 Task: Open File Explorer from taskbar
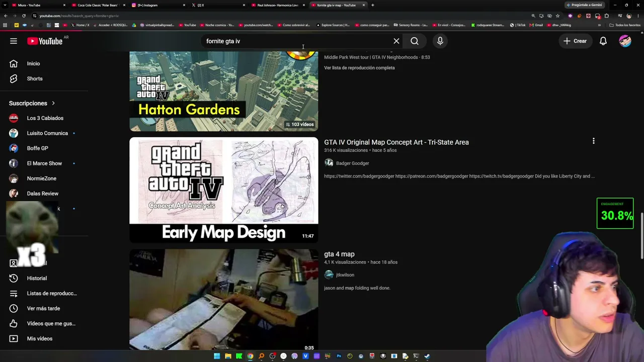click(x=228, y=356)
